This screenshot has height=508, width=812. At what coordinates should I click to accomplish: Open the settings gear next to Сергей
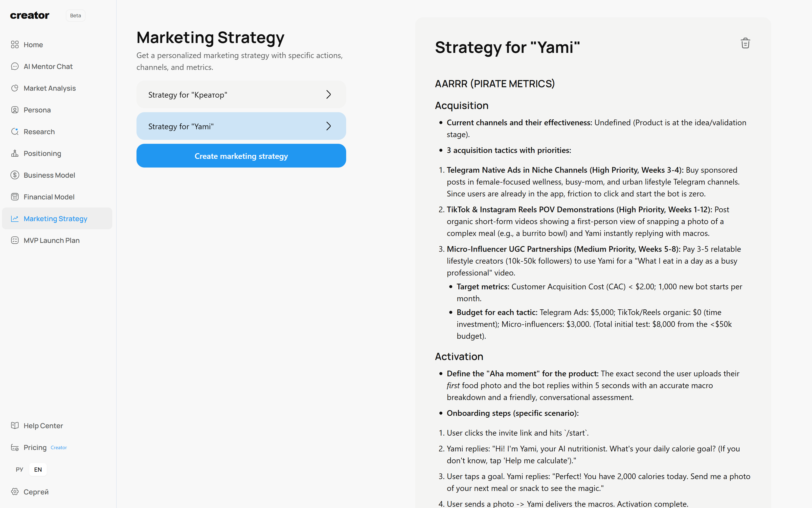click(x=15, y=491)
